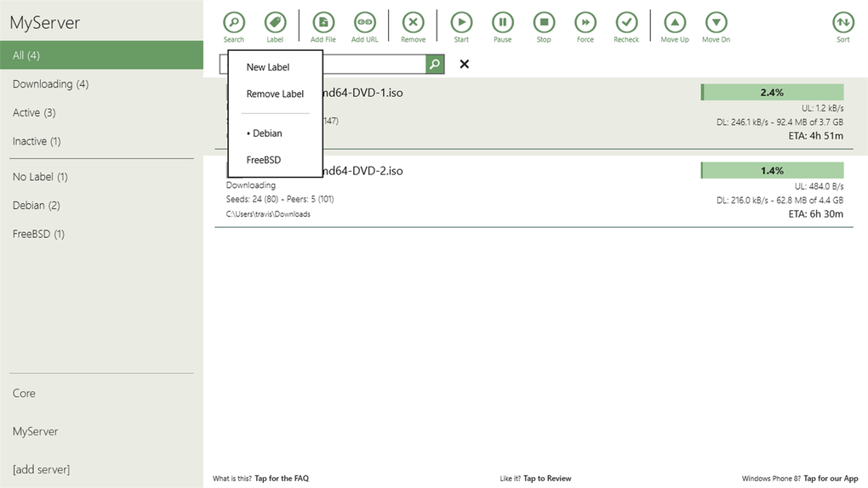Screen dimensions: 868x488
Task: Open the Sort icon
Action: tap(843, 23)
